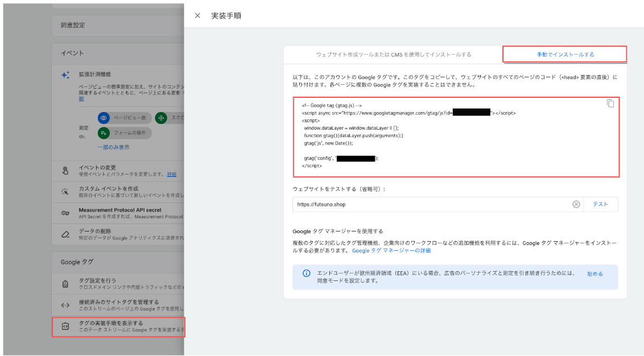Click the green scroll tracking icon
This screenshot has height=356, width=644.
(x=161, y=118)
